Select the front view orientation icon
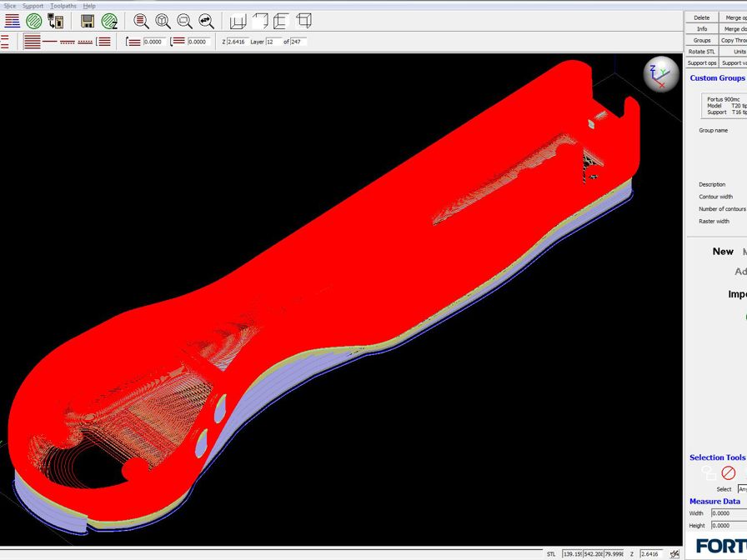The width and height of the screenshot is (747, 560). tap(281, 21)
